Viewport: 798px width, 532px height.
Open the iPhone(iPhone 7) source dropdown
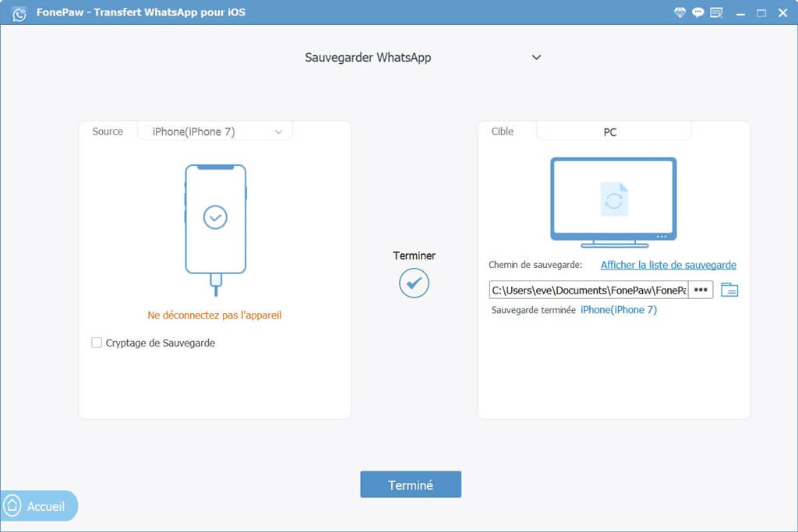(x=215, y=132)
